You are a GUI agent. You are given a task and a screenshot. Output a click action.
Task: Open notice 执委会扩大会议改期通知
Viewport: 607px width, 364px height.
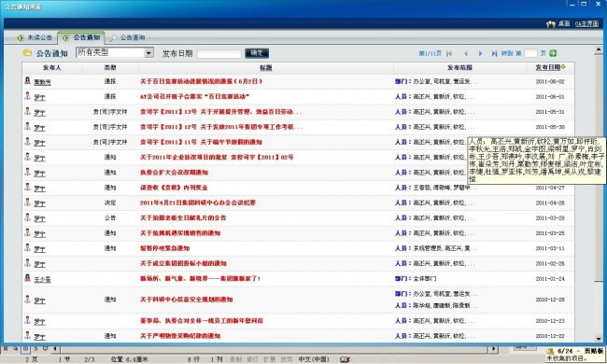[174, 173]
